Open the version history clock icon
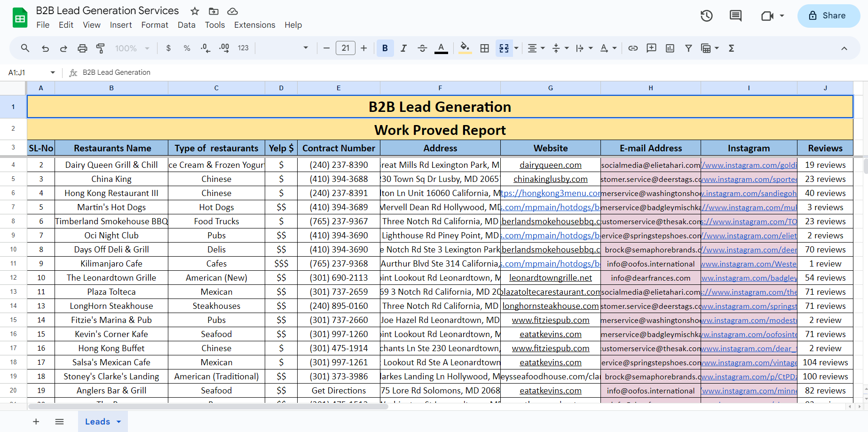 coord(706,16)
